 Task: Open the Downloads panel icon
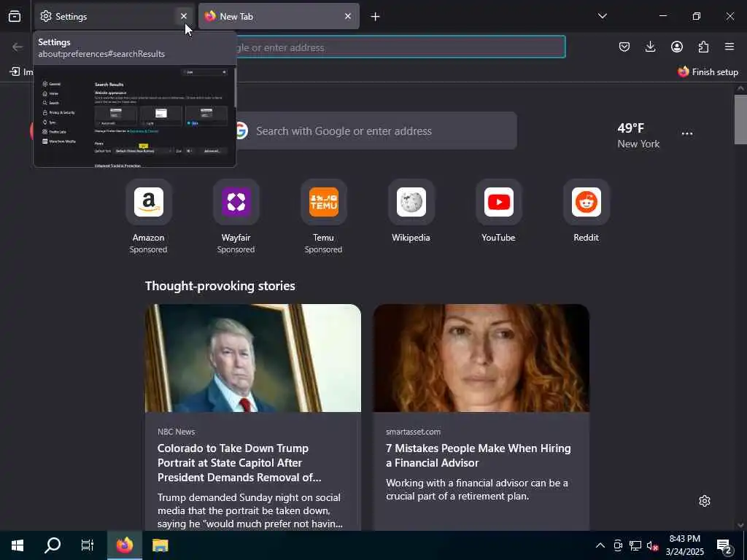pyautogui.click(x=650, y=47)
